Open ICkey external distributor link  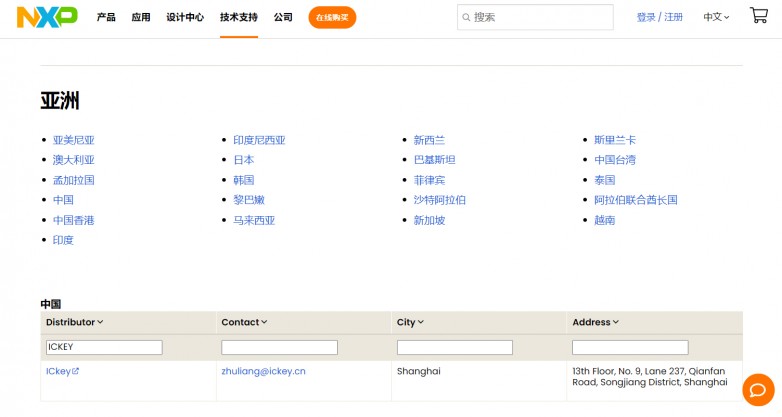62,371
